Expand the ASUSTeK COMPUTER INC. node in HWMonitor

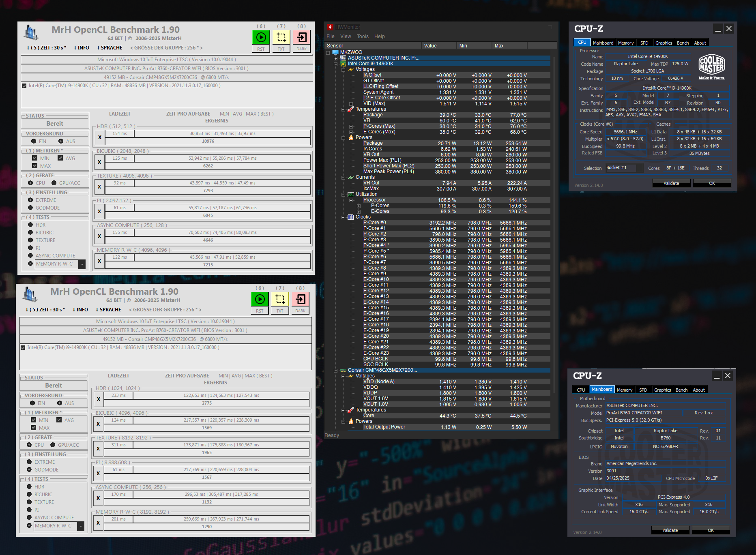[x=335, y=58]
